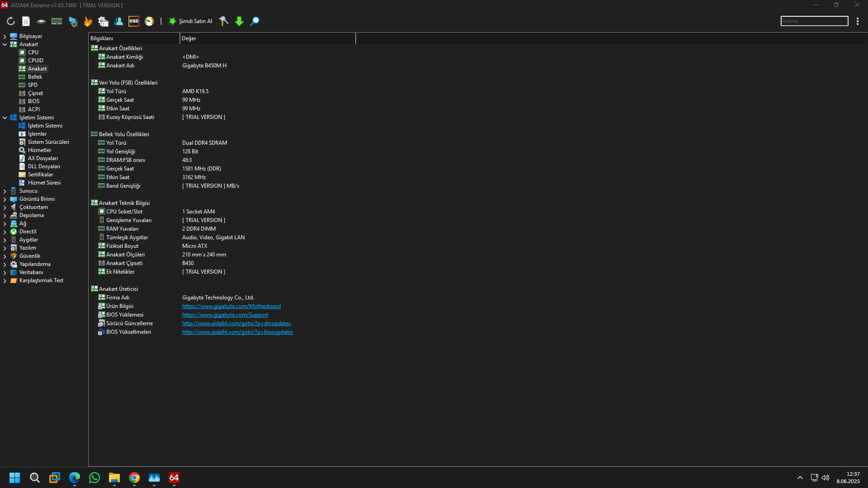Expand the Görüntü Birimi tree node
This screenshot has height=488, width=868.
[5, 199]
